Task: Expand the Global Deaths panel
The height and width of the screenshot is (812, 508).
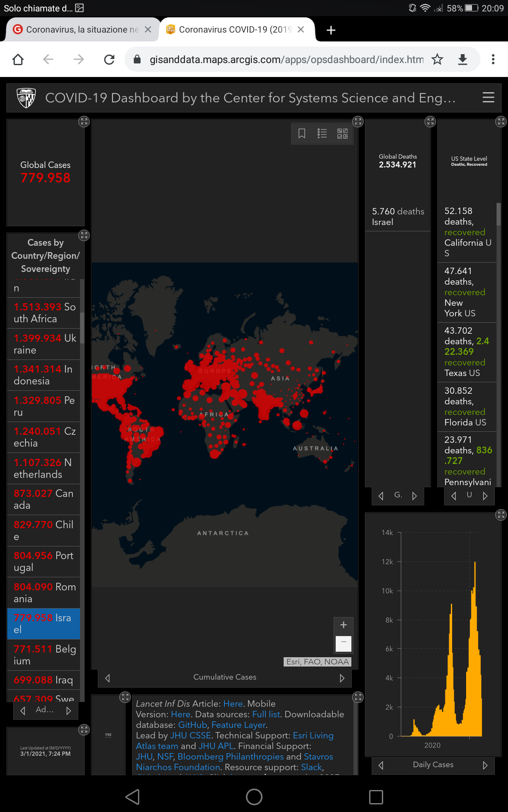Action: coord(431,122)
